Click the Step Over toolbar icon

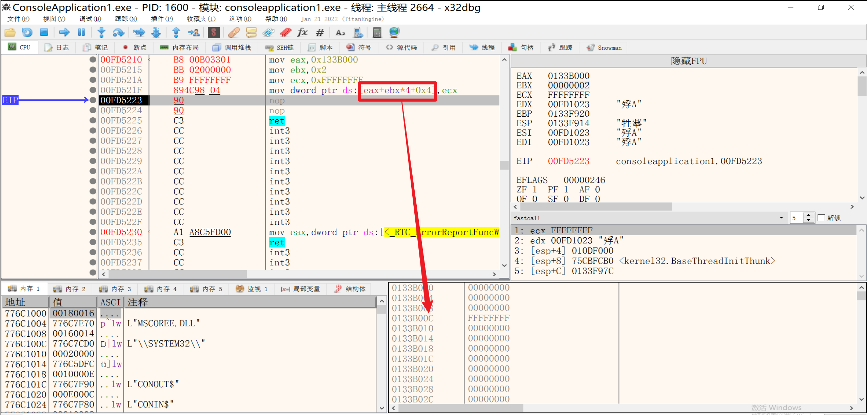118,33
